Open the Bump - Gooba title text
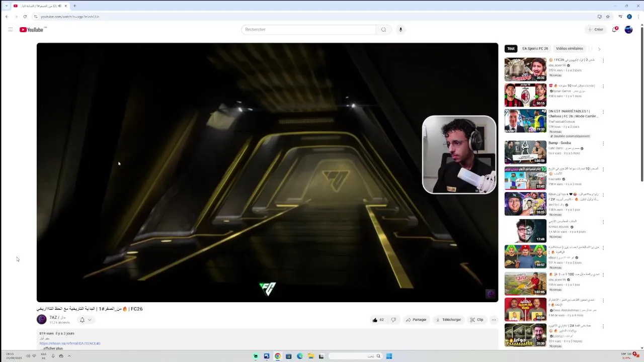This screenshot has width=644, height=362. [x=560, y=143]
